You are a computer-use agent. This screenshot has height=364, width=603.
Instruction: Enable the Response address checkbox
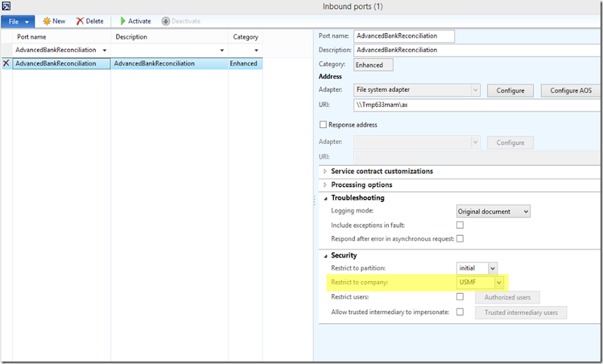point(324,125)
